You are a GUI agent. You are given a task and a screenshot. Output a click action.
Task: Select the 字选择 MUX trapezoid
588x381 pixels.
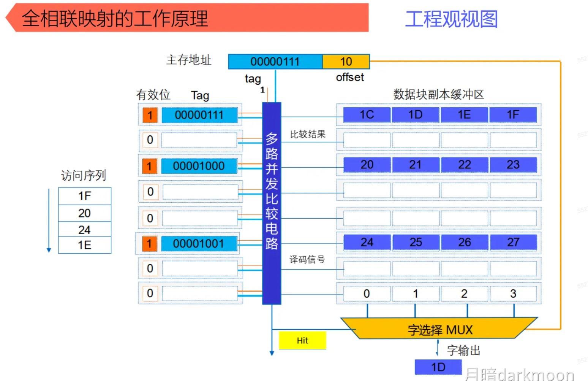tap(439, 329)
